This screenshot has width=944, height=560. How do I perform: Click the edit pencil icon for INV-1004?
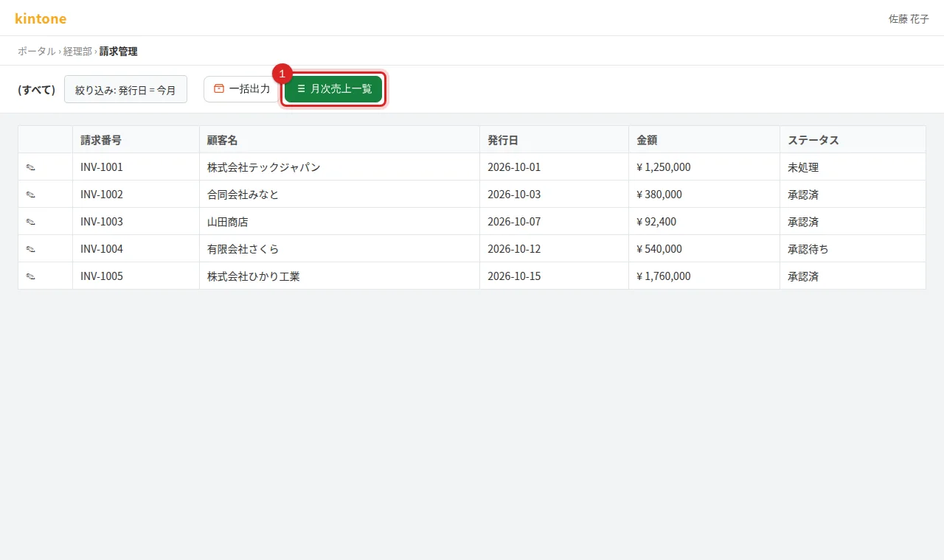click(x=31, y=249)
